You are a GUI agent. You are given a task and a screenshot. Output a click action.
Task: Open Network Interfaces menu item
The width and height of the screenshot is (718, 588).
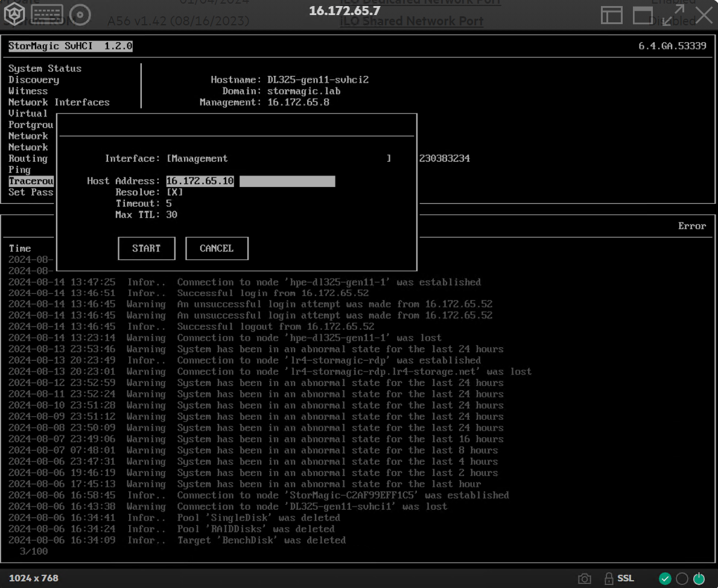(x=59, y=102)
